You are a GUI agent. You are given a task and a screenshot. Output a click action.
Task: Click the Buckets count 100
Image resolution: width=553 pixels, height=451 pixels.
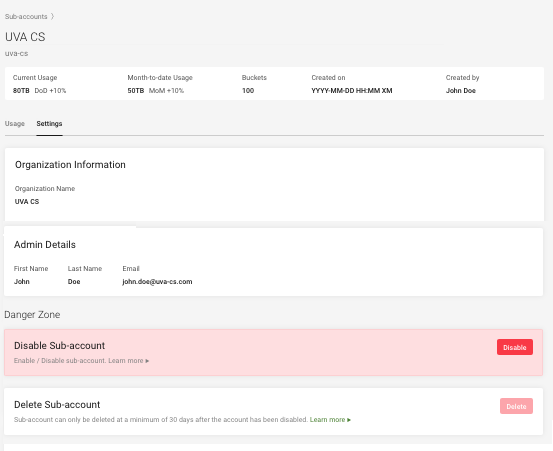coord(248,91)
